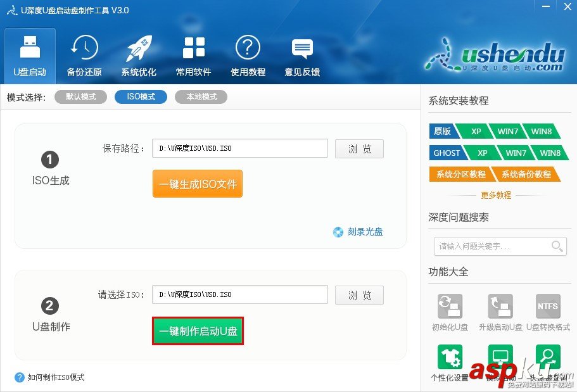The image size is (577, 392).
Task: Open 快捷键查询 (Hotkey lookup) tool
Action: pyautogui.click(x=547, y=355)
